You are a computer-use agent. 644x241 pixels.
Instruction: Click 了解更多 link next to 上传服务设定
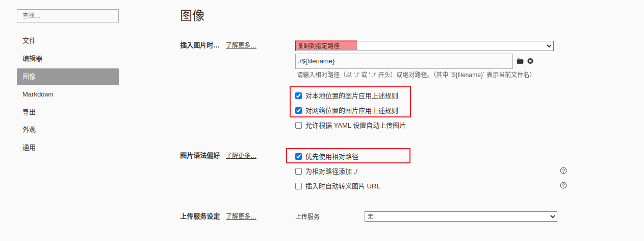click(241, 216)
